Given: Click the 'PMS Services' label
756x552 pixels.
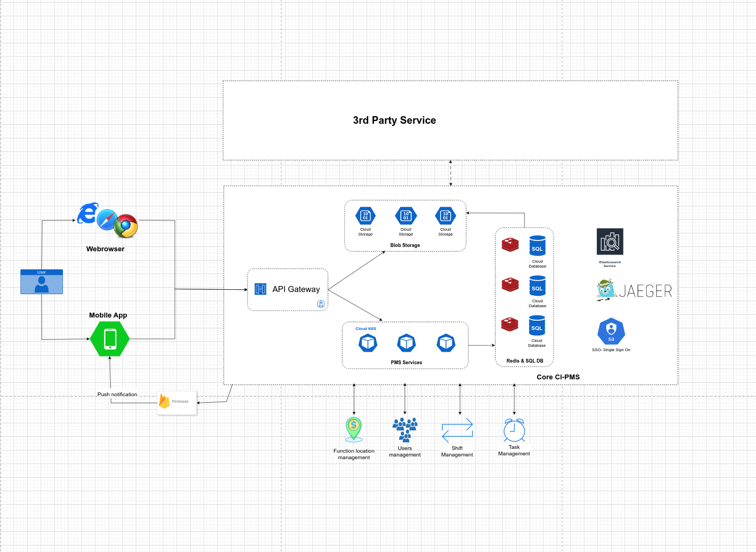Looking at the screenshot, I should click(x=406, y=363).
